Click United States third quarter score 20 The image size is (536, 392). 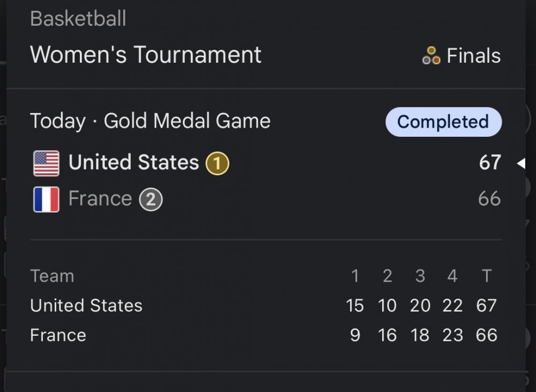point(420,306)
